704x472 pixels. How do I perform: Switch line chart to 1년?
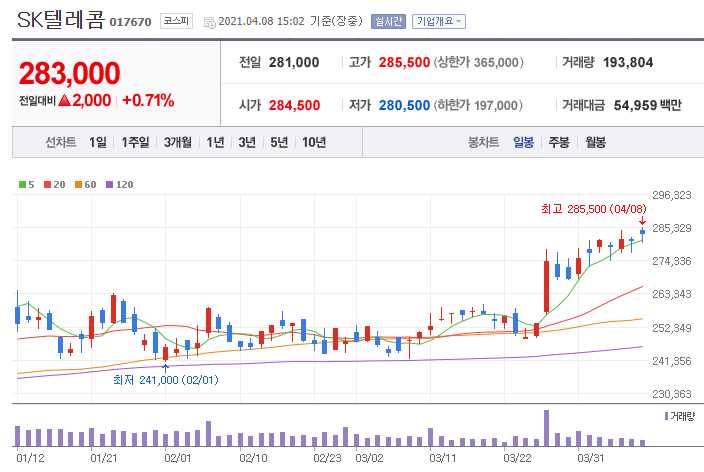(x=215, y=142)
